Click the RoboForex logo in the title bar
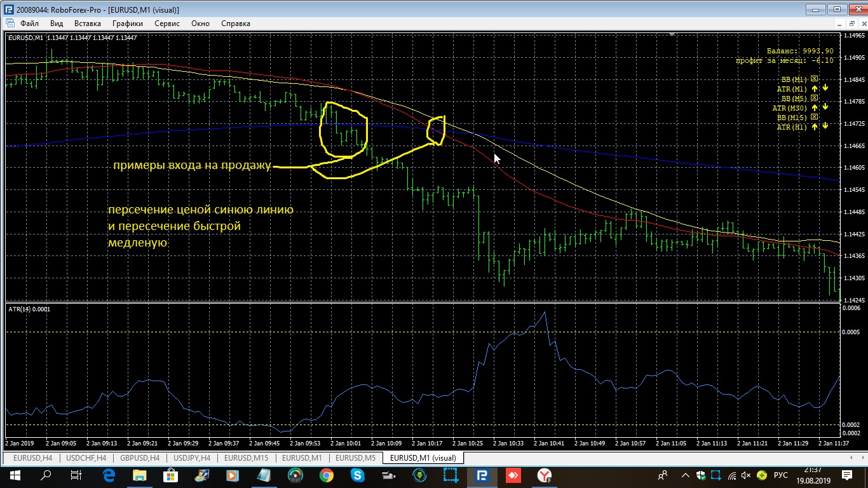Screen dimensions: 868x488 (x=10, y=10)
